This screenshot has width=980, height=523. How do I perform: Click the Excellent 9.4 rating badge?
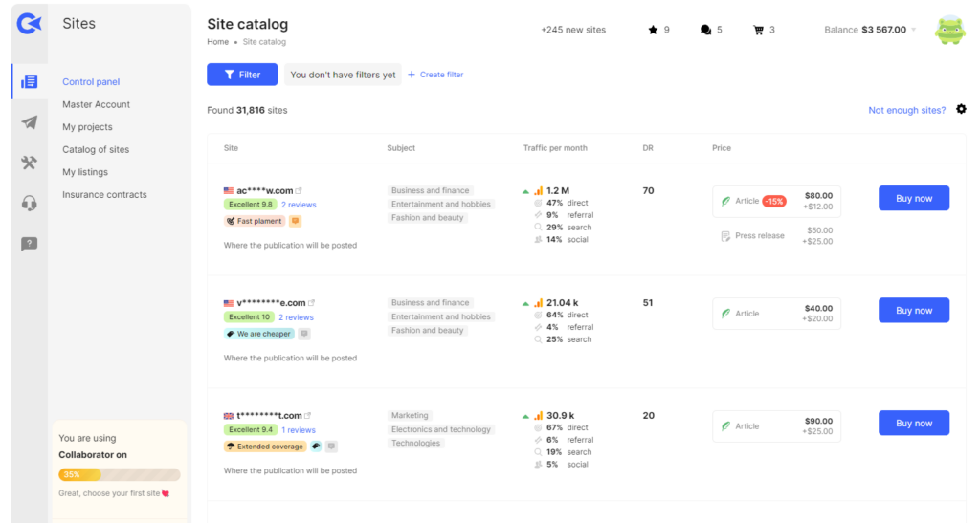[250, 430]
